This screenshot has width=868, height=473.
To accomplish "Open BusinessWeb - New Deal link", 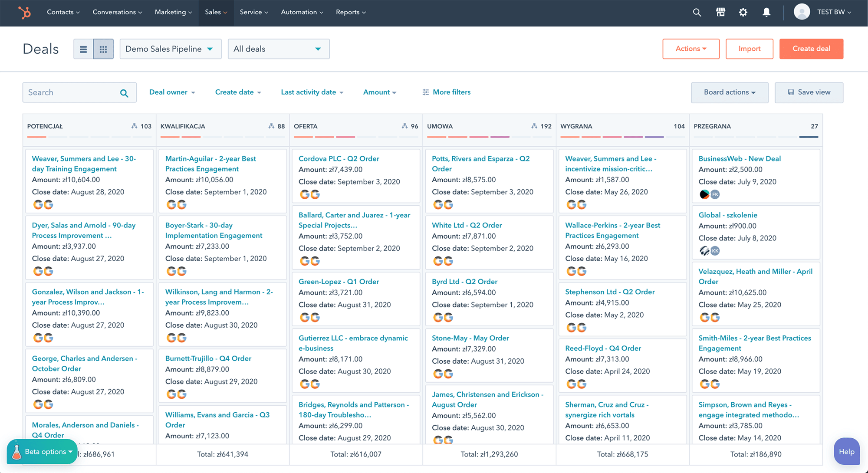I will pos(740,159).
